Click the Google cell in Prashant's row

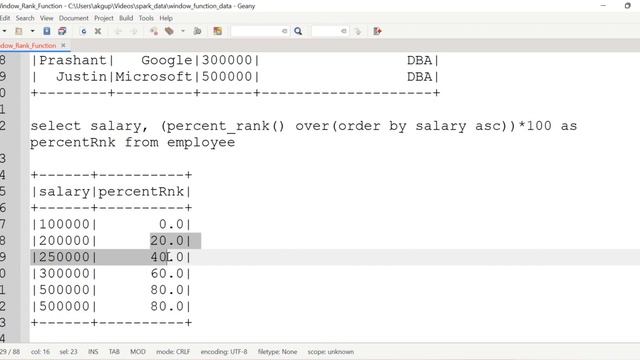click(x=167, y=60)
